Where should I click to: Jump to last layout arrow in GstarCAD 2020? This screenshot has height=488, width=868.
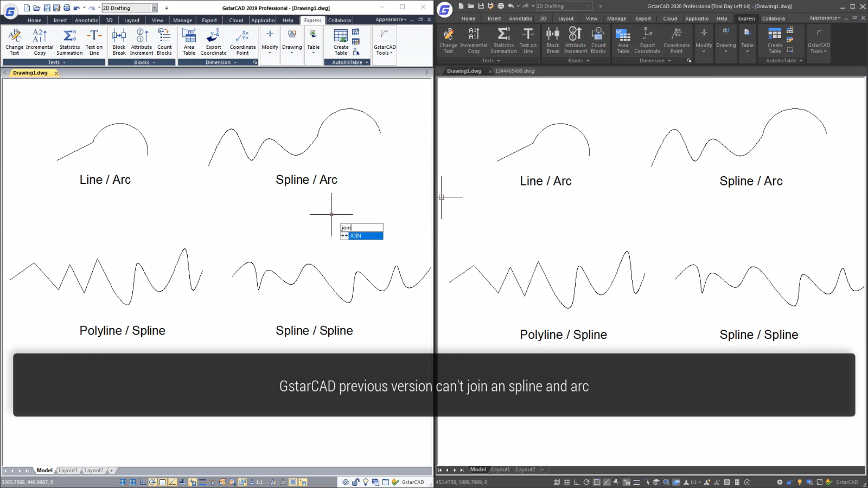pyautogui.click(x=462, y=470)
